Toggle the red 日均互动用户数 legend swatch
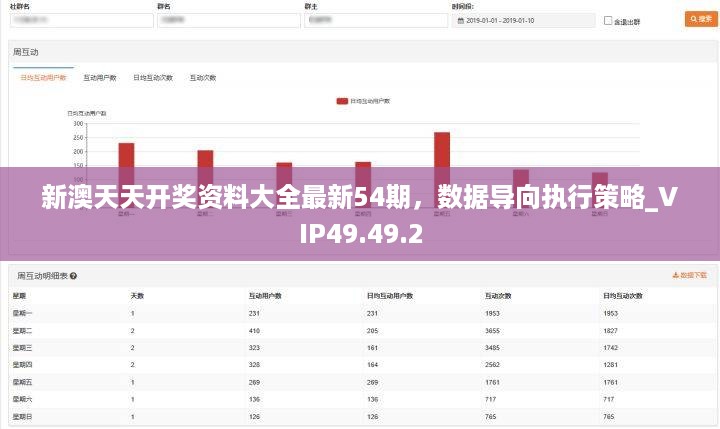This screenshot has width=720, height=429. tap(342, 101)
